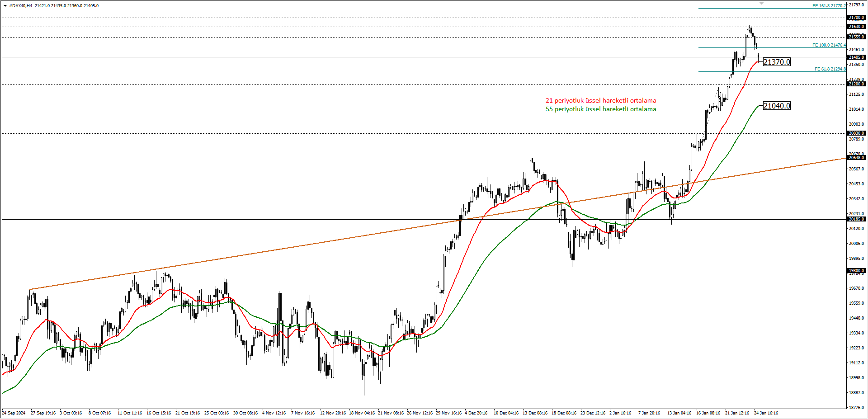Image resolution: width=868 pixels, height=419 pixels.
Task: Click the 21200.0 price level tag
Action: (x=856, y=84)
